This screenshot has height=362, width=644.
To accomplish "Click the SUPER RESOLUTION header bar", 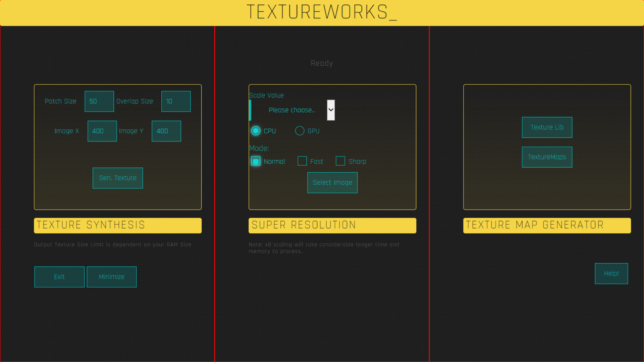I will (x=332, y=225).
